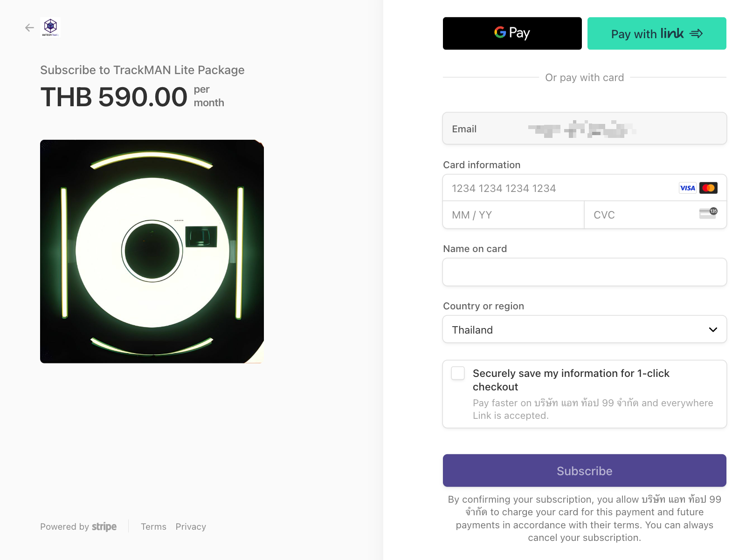Open the Privacy link
Screen dimensions: 746x560
click(x=191, y=527)
